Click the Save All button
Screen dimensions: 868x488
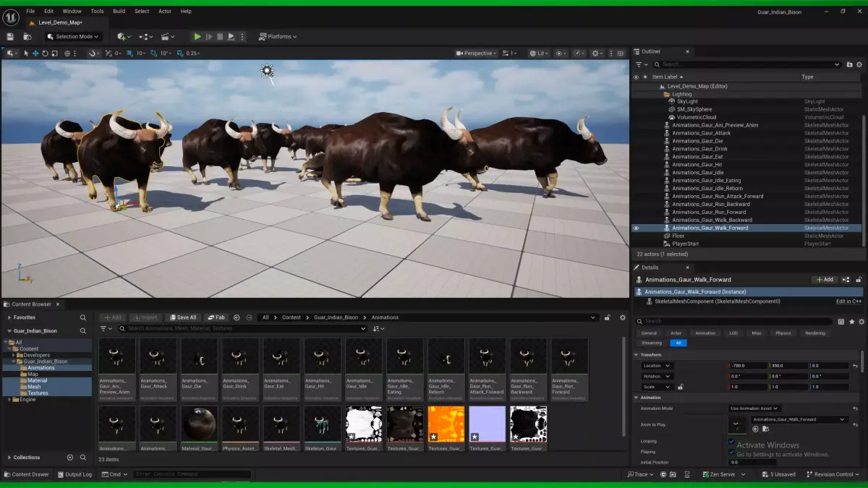point(183,317)
